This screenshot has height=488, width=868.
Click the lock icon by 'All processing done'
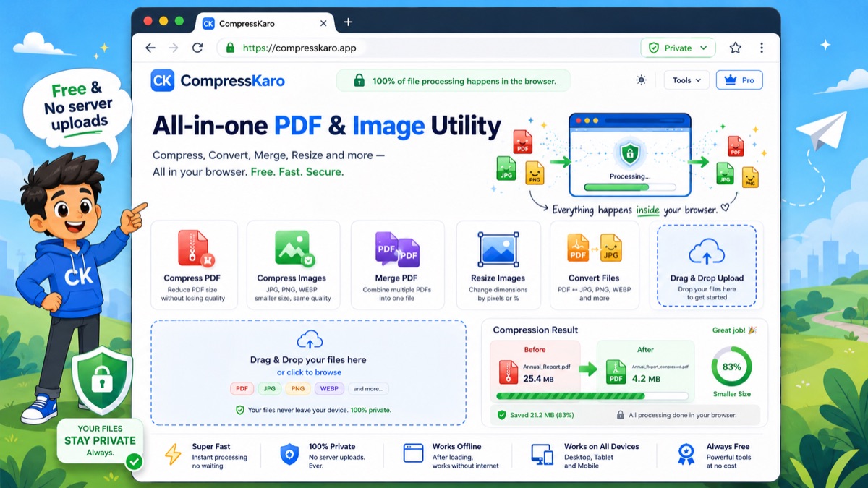(620, 415)
